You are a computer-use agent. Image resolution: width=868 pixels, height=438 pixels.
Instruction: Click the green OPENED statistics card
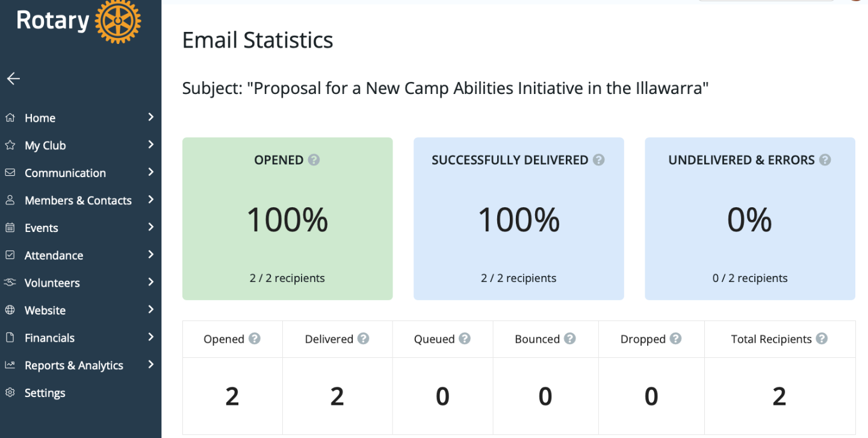pyautogui.click(x=288, y=219)
